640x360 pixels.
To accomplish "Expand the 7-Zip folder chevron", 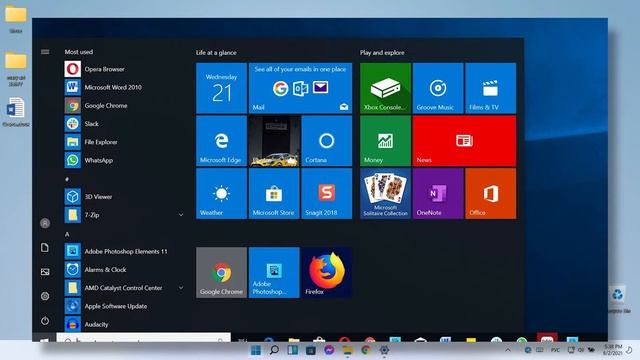I will click(x=181, y=215).
